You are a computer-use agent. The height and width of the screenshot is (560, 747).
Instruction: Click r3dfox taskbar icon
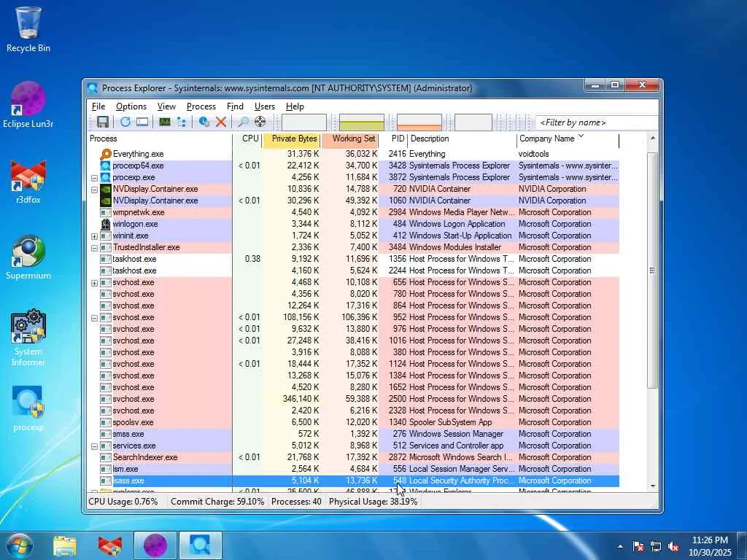110,545
